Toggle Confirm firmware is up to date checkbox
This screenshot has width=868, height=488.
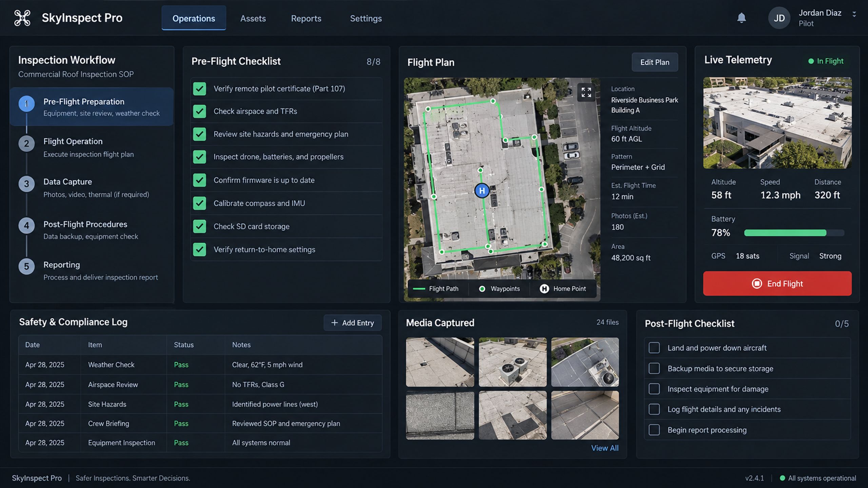point(199,180)
